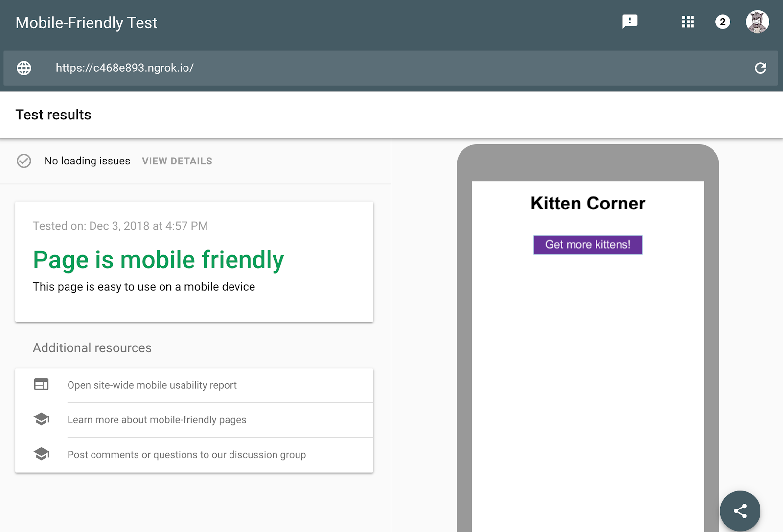Click the Mobile-Friendly Test title
Viewport: 783px width, 532px height.
86,23
